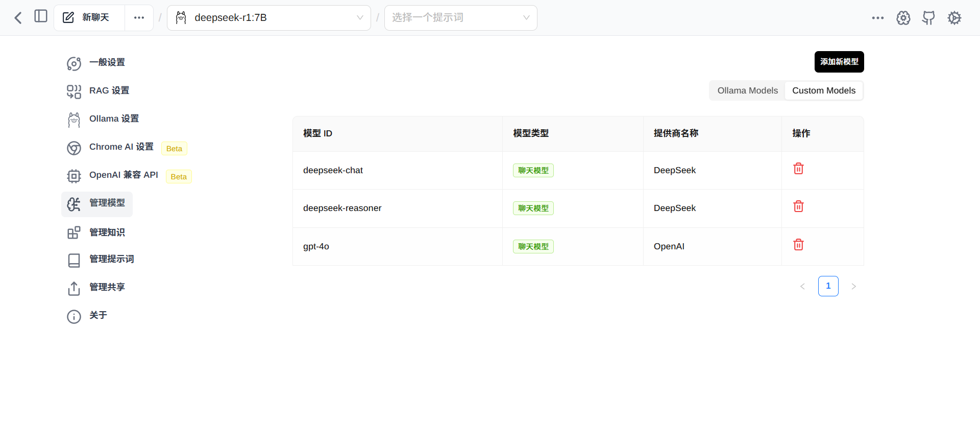Click the back arrow icon
The height and width of the screenshot is (444, 980).
pos(18,18)
